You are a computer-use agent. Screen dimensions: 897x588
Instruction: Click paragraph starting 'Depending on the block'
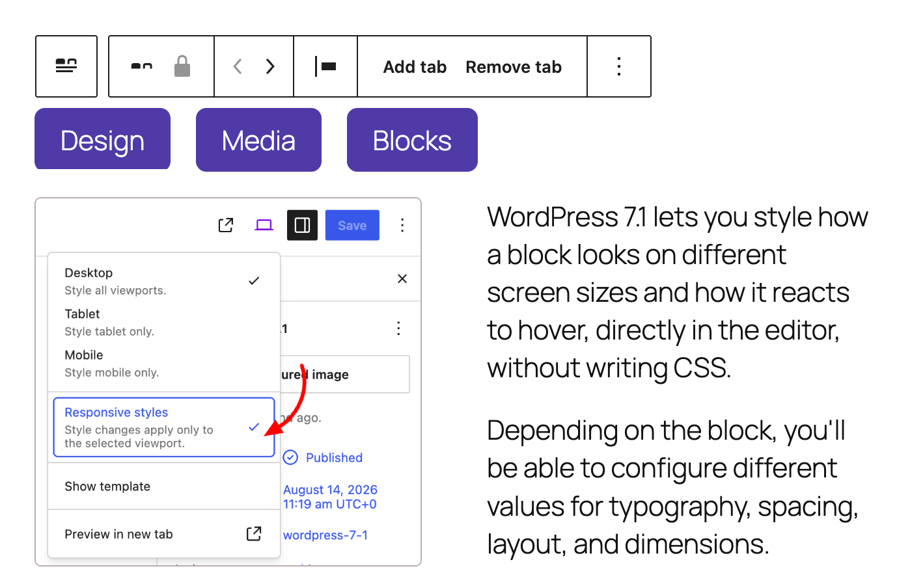click(673, 487)
